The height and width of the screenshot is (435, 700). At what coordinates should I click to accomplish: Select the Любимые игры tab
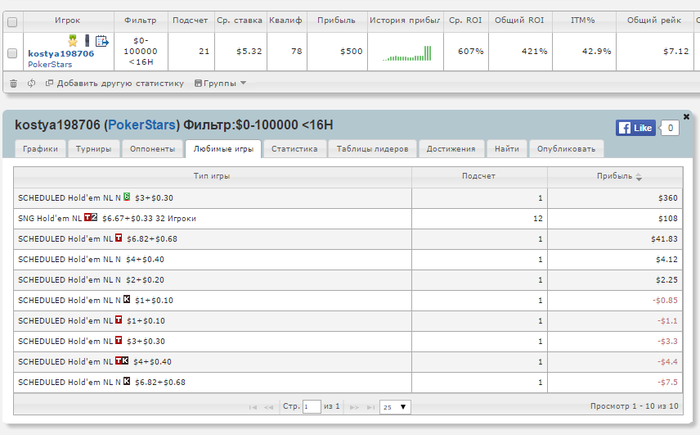[223, 149]
